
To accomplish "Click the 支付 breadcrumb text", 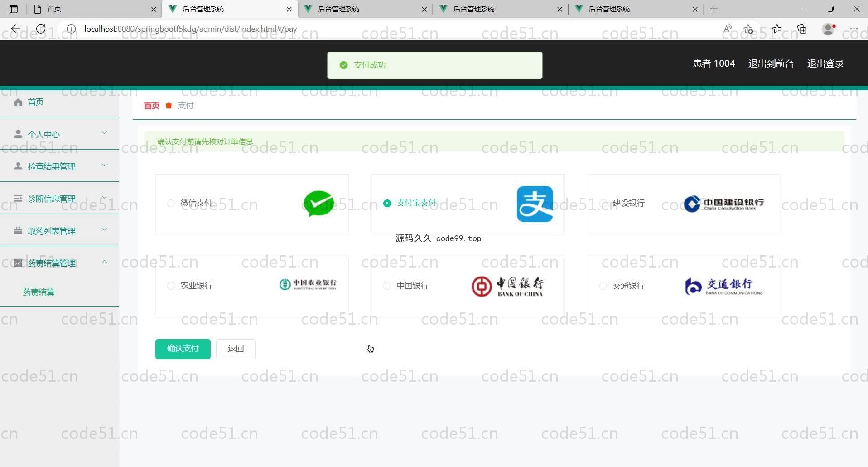I will [x=186, y=106].
